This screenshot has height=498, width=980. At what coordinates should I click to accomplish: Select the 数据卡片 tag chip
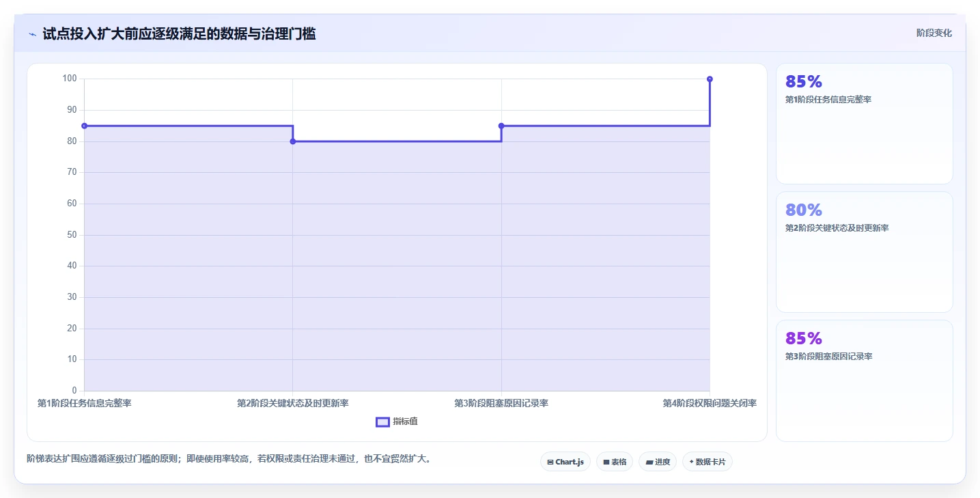pyautogui.click(x=708, y=462)
